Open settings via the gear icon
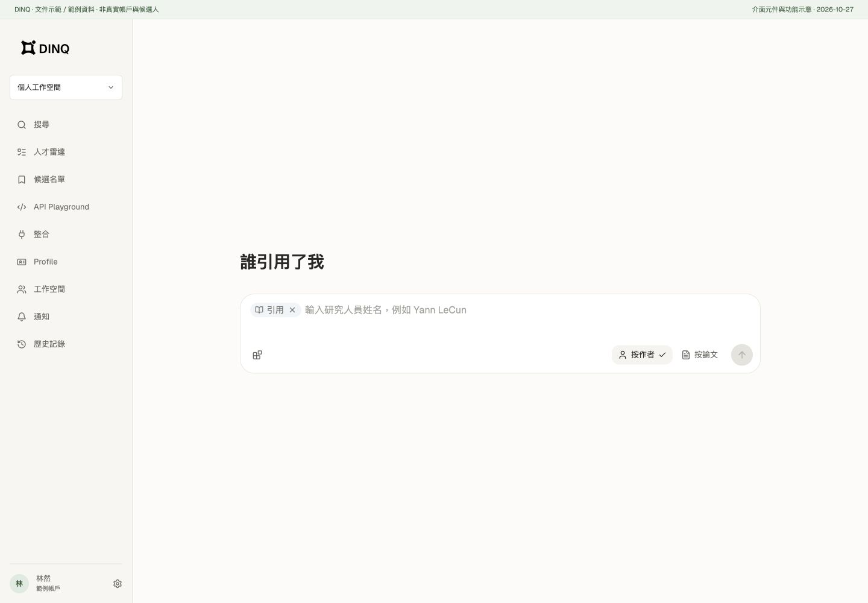This screenshot has height=603, width=868. [118, 584]
